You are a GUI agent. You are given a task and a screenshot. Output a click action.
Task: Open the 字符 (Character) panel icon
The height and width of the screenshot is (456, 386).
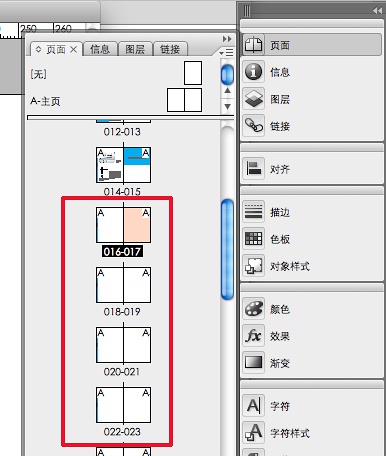[x=254, y=406]
